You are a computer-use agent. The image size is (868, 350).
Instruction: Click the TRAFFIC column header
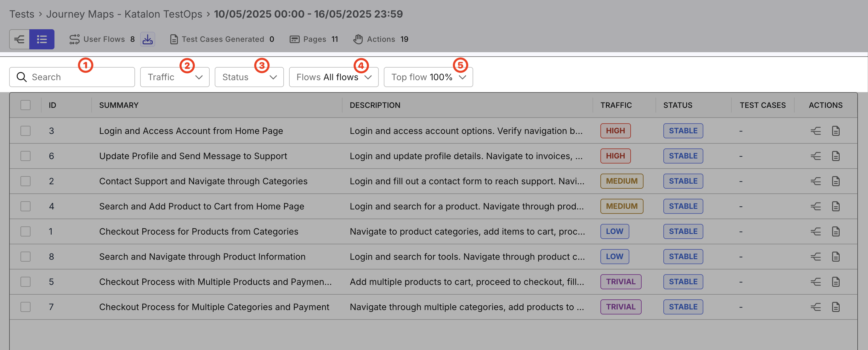[x=616, y=105]
